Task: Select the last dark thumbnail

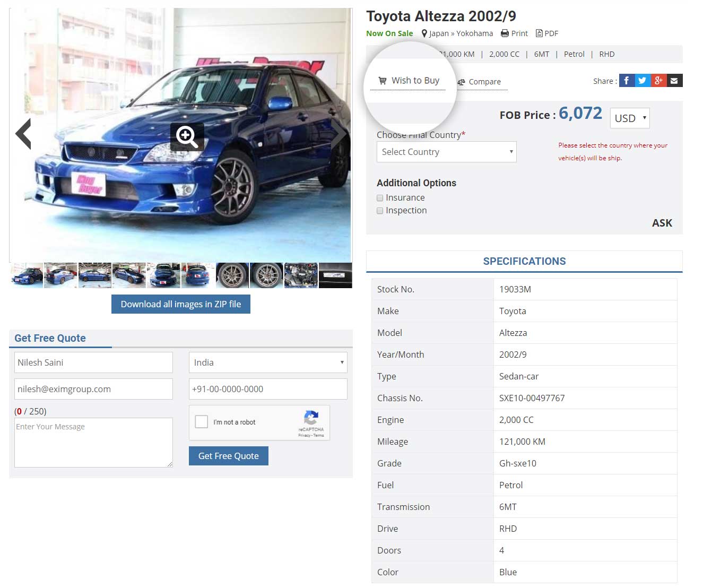Action: pos(335,275)
